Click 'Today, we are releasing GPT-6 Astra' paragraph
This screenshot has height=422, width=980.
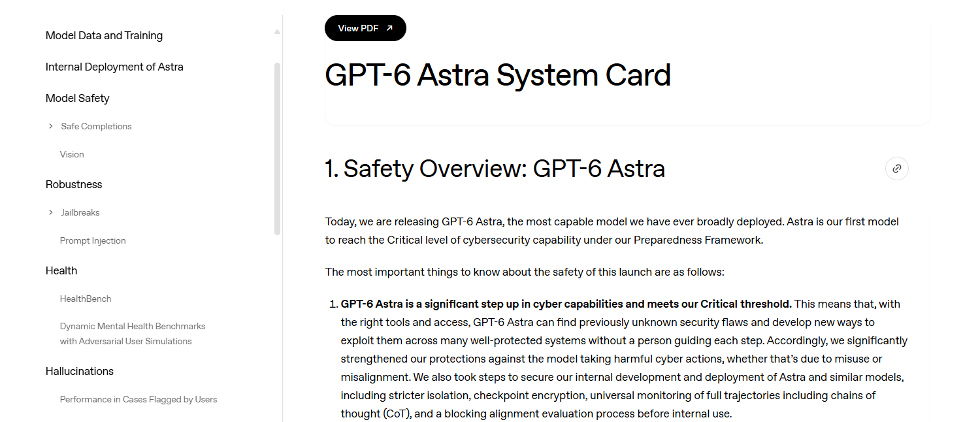click(x=612, y=231)
